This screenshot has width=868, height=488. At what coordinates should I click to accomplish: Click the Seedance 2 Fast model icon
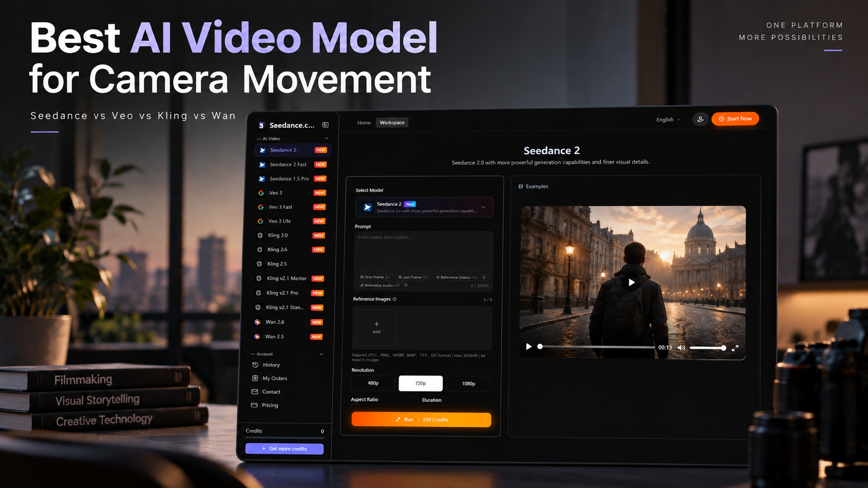pos(262,165)
